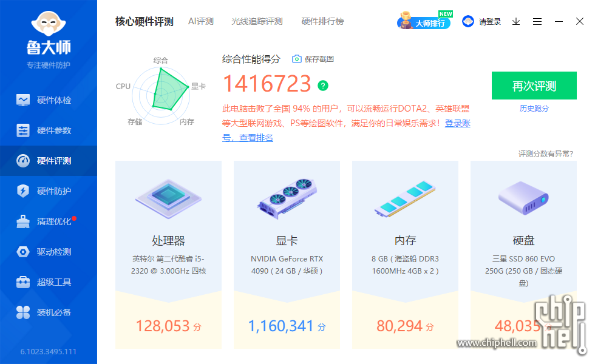Click the graphics card illustration
This screenshot has height=364, width=595.
click(x=287, y=199)
